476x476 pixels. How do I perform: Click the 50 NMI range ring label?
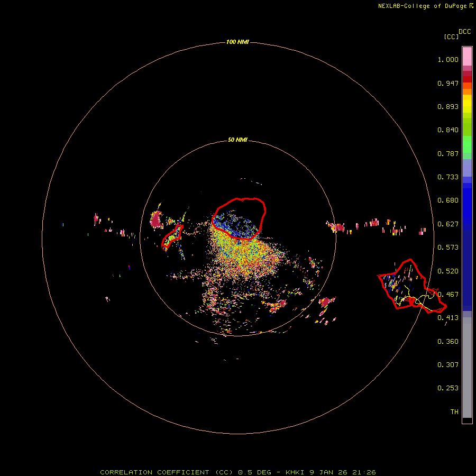pos(237,140)
